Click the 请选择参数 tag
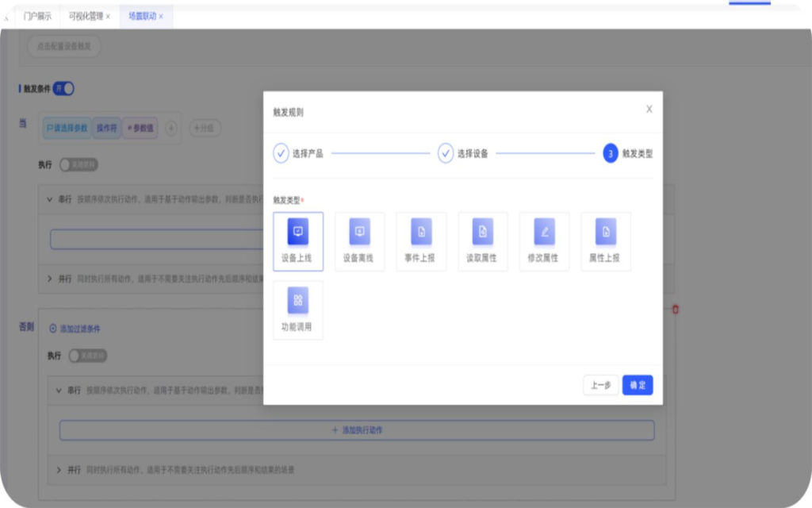This screenshot has height=508, width=812. [x=67, y=128]
